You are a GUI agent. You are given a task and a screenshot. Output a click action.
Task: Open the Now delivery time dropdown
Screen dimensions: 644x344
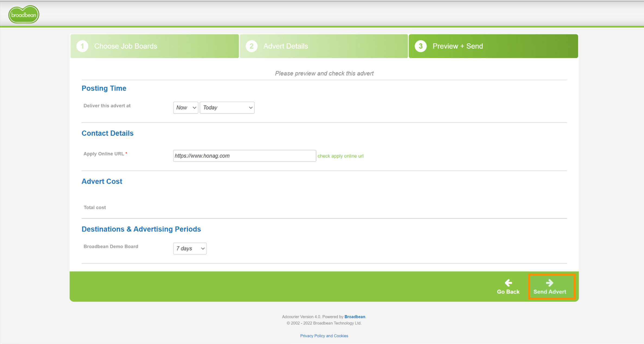186,108
